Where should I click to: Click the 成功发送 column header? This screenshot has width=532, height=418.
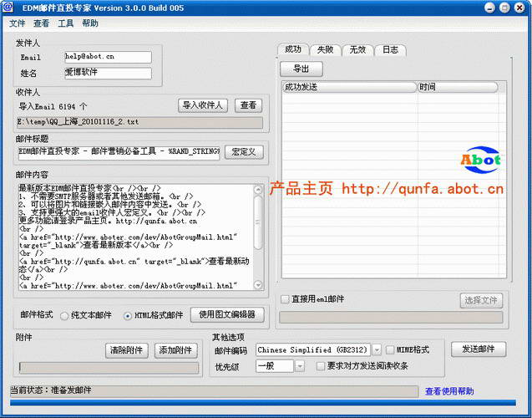tap(349, 87)
